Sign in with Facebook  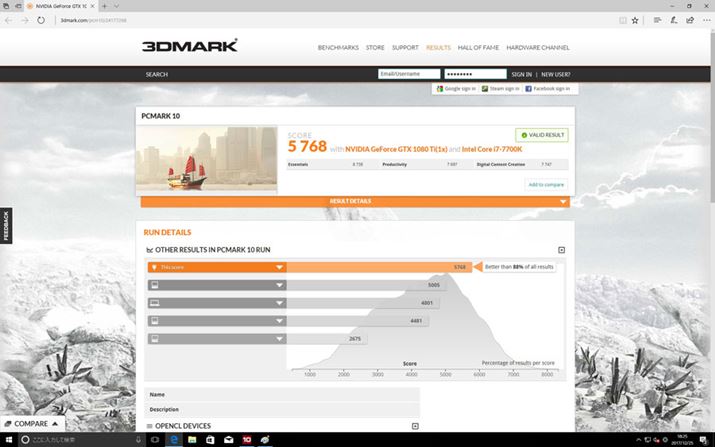[x=548, y=88]
